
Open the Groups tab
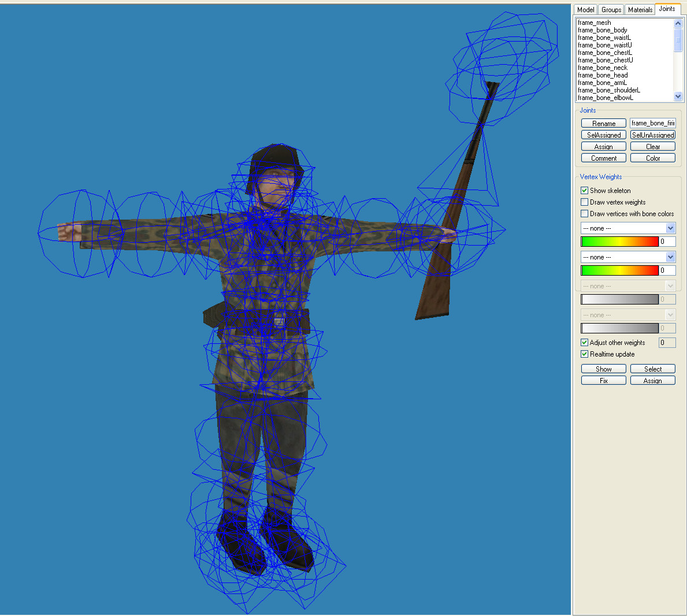tap(611, 10)
